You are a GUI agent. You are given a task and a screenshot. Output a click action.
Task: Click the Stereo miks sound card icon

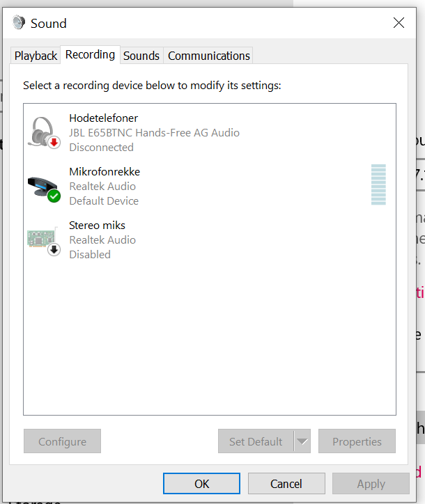[x=40, y=238]
